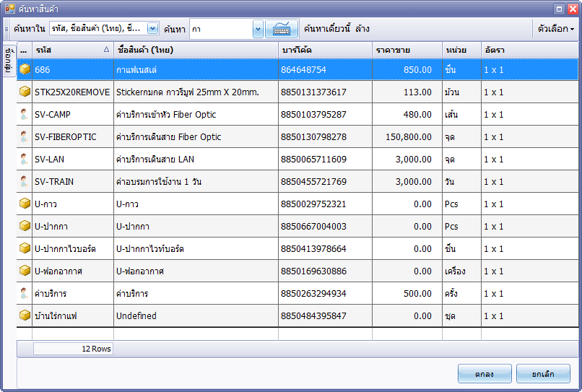Expand the ค้นหา search text dropdown arrow

[258, 29]
